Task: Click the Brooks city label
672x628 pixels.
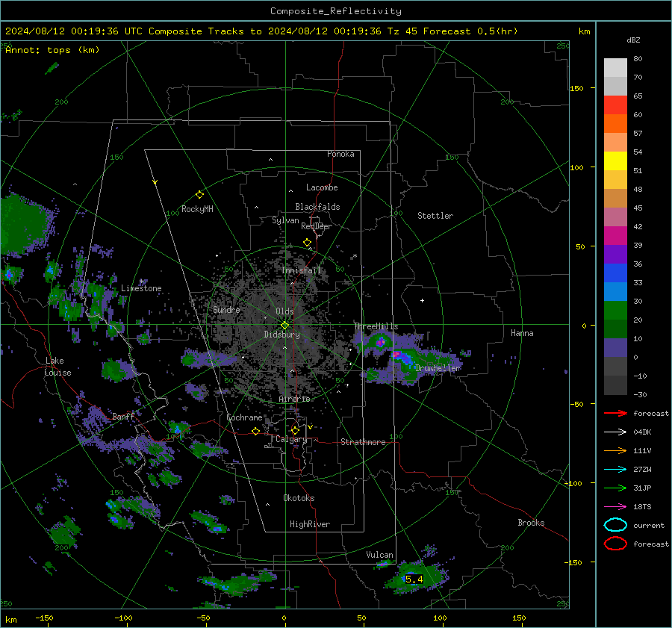Action: pos(531,523)
